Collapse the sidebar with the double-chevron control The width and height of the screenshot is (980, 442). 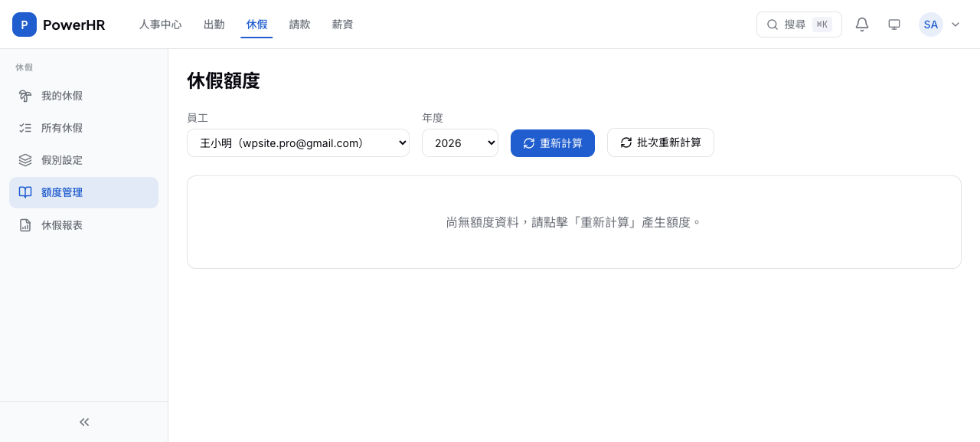pyautogui.click(x=83, y=421)
